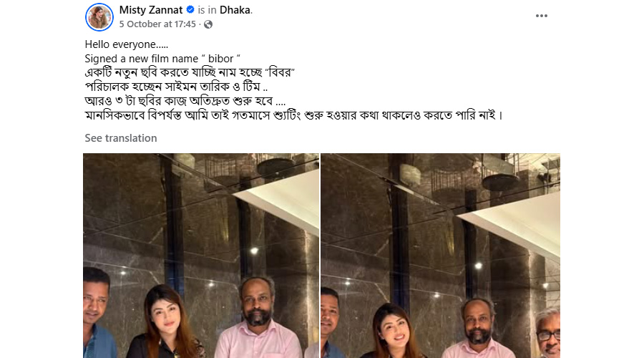Open the left post photo
644x358 pixels.
201,256
